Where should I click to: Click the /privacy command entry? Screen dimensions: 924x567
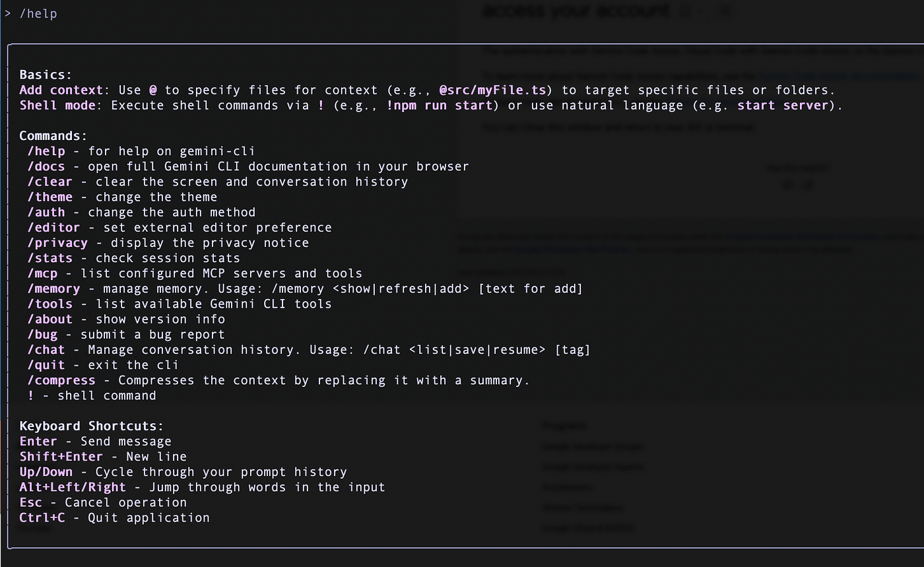[168, 242]
